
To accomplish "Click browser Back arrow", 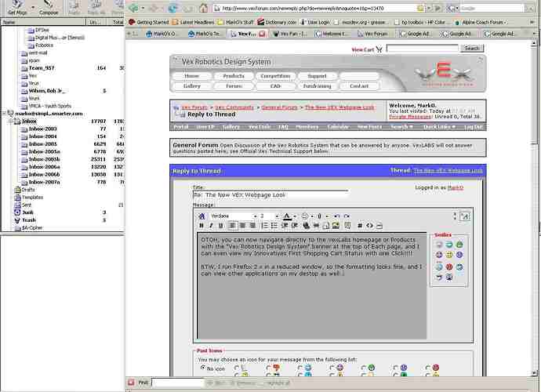I will coord(133,8).
